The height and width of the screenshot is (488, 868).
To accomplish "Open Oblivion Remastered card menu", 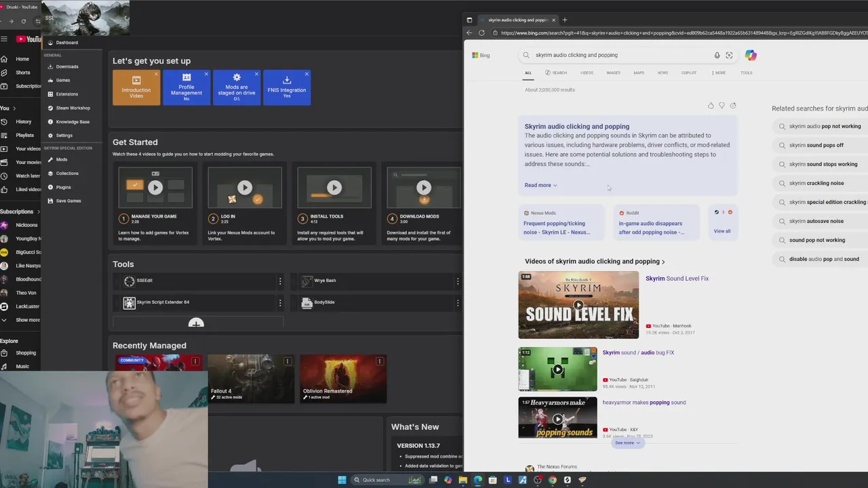I will coord(380,361).
